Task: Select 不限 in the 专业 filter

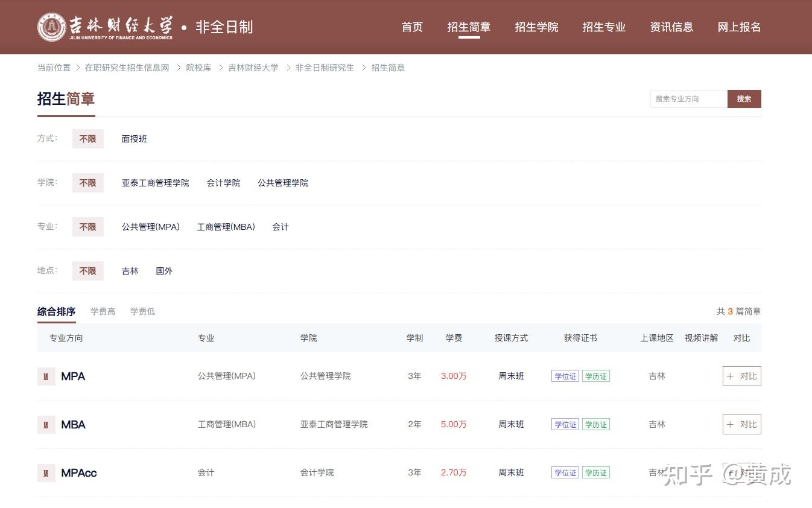Action: click(88, 227)
